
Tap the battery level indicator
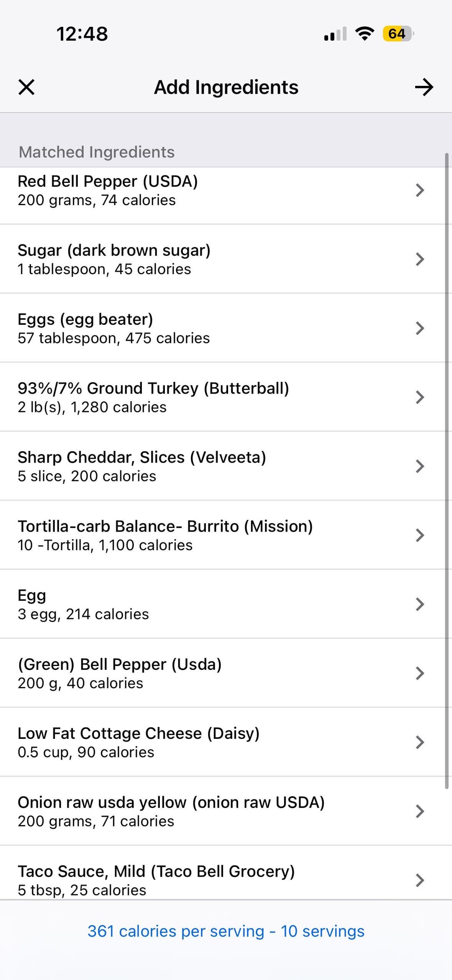point(398,33)
